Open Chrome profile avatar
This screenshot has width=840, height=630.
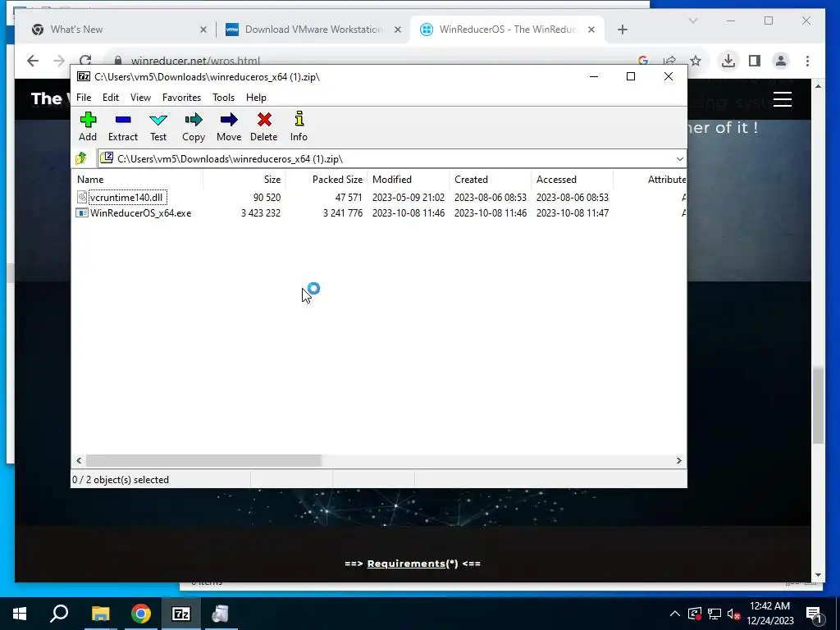coord(781,61)
